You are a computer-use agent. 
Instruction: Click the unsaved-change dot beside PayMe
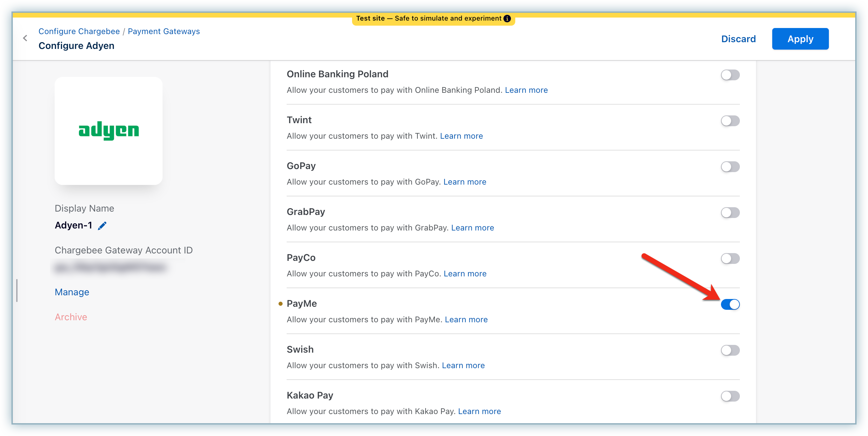280,304
